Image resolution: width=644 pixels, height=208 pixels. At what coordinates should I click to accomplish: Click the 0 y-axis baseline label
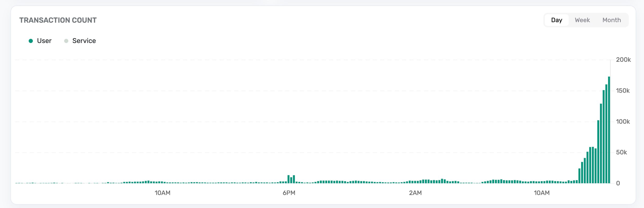pos(618,183)
